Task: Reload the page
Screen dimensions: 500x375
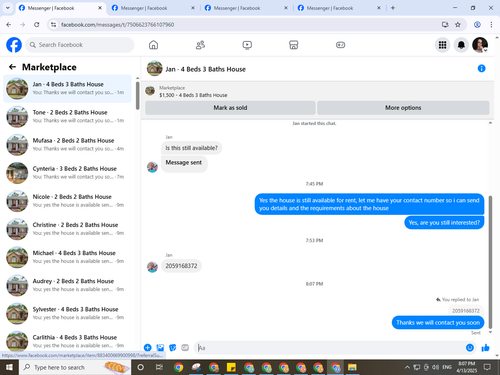Action: 37,24
